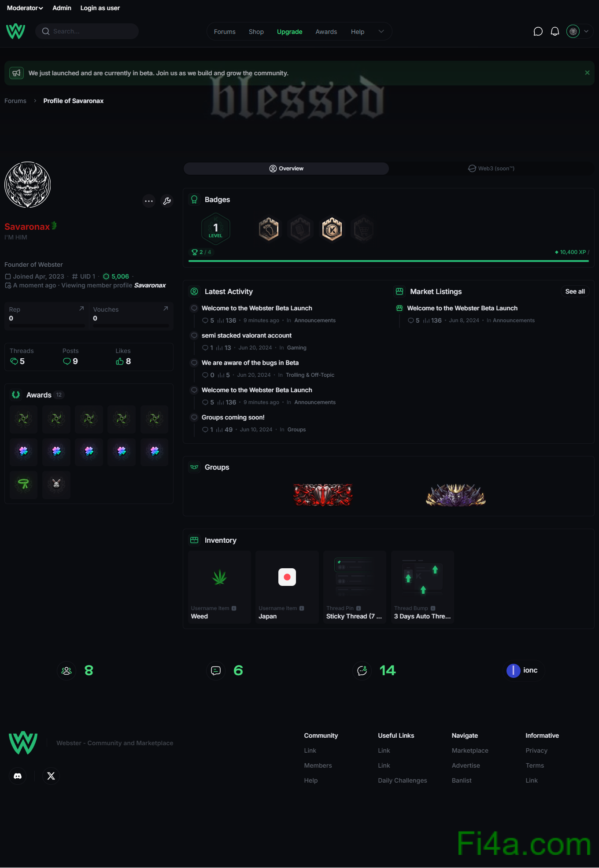
Task: Click See all in Market Listings
Action: click(x=575, y=291)
